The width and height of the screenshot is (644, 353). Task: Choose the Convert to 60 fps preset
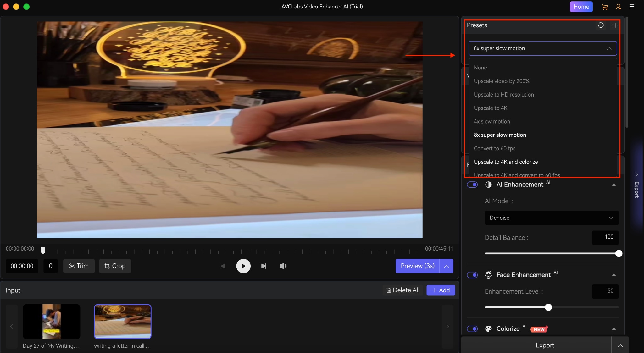494,148
